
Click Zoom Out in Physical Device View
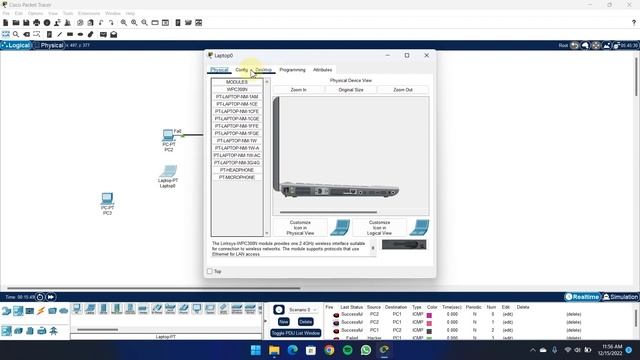(403, 90)
